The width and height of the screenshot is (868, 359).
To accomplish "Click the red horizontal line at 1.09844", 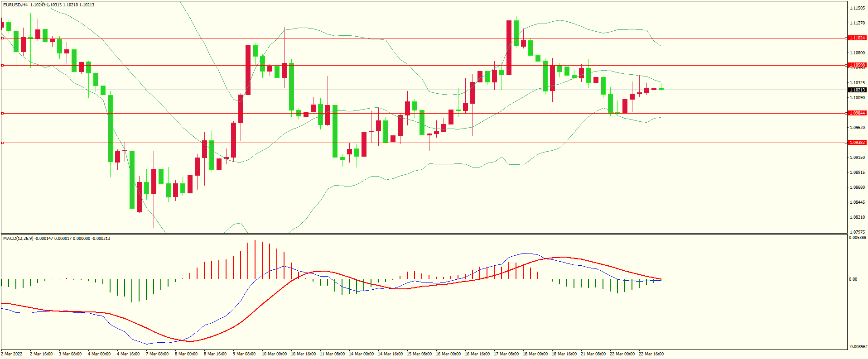I will [x=424, y=113].
